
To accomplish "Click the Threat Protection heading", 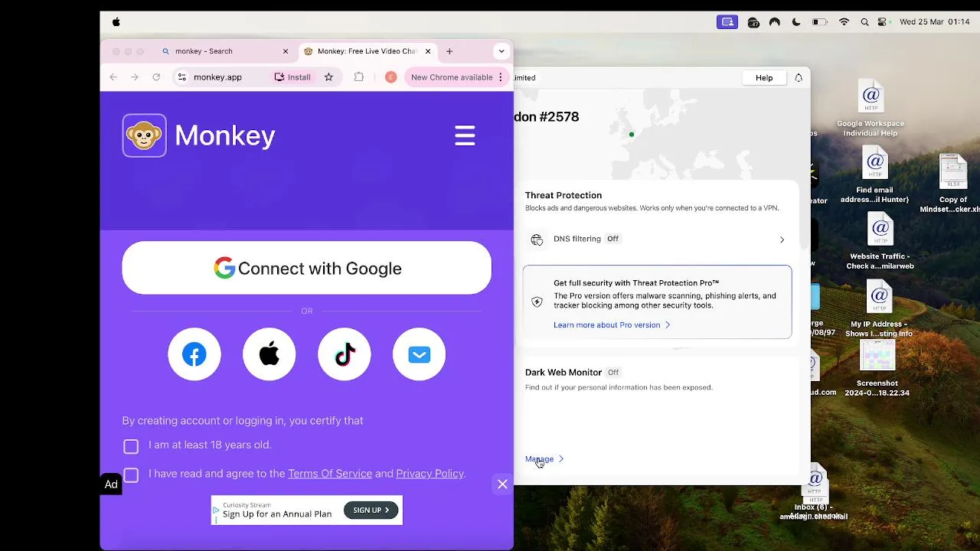I will pyautogui.click(x=563, y=195).
